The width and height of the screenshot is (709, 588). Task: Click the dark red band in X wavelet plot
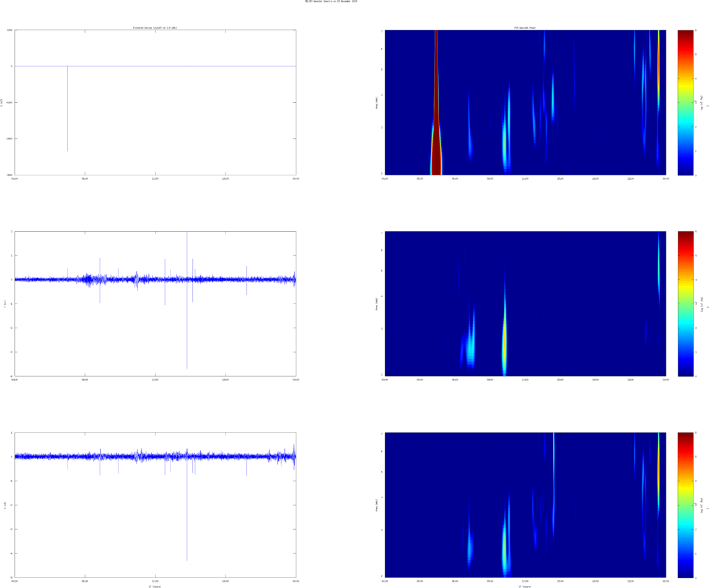pos(436,102)
